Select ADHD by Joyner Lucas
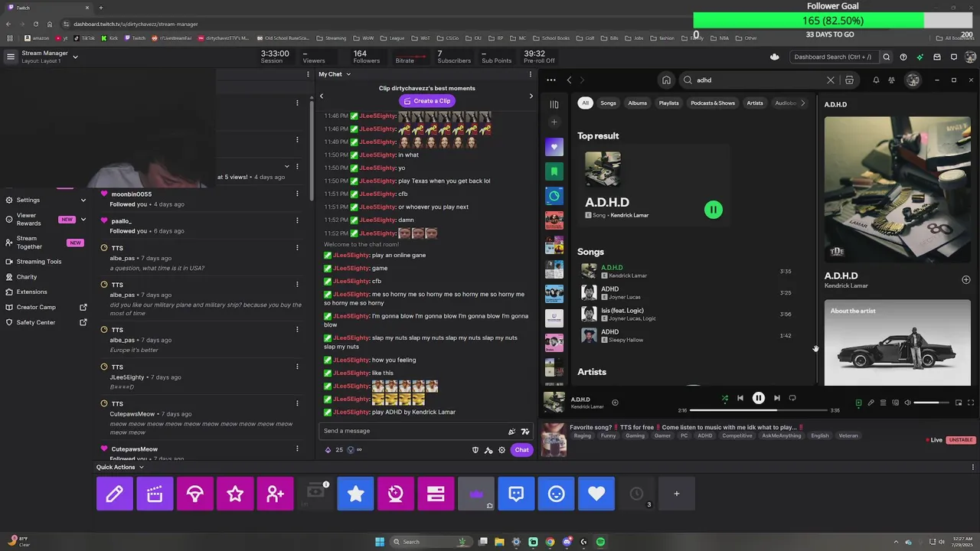 (688, 292)
